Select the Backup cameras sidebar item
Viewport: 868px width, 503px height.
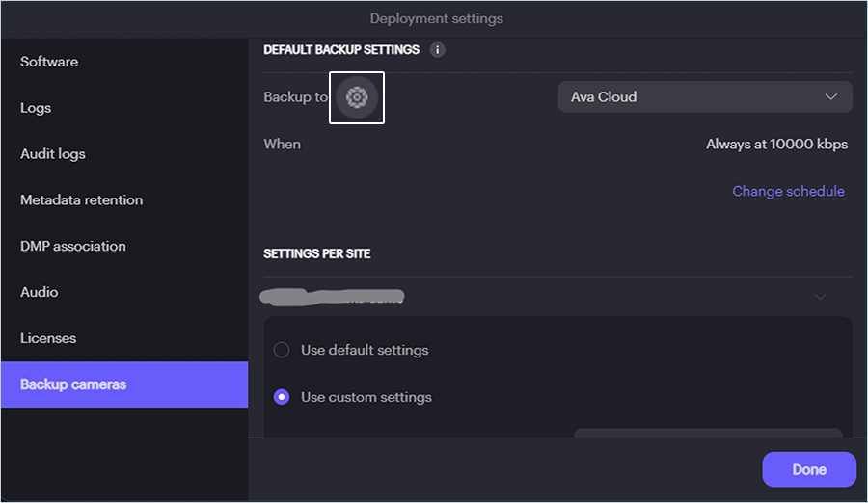point(73,384)
